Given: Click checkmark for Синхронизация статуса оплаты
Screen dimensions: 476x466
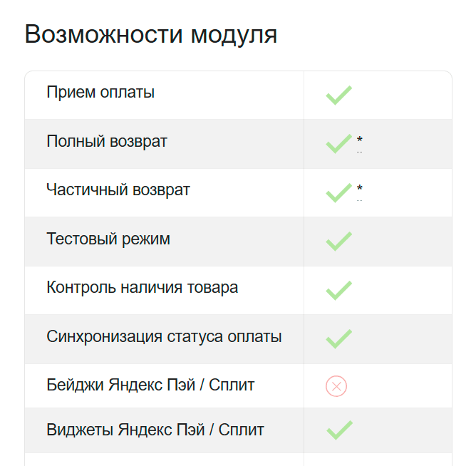Looking at the screenshot, I should [x=338, y=338].
